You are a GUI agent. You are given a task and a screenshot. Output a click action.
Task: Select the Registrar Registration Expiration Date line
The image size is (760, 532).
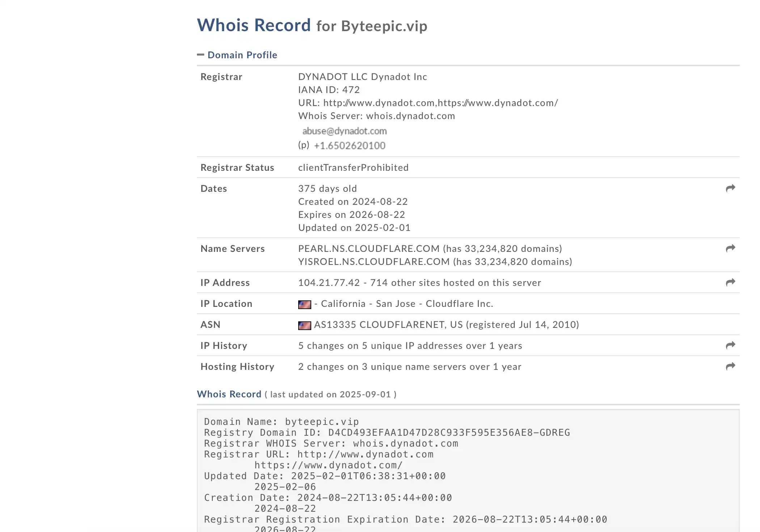pyautogui.click(x=405, y=519)
